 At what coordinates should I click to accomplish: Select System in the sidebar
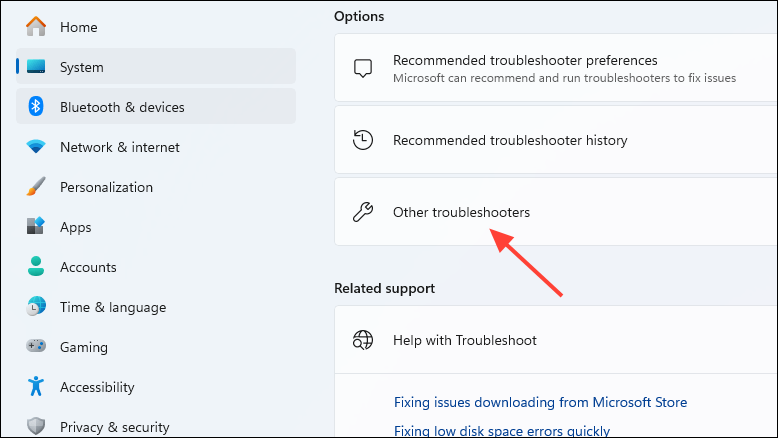156,66
